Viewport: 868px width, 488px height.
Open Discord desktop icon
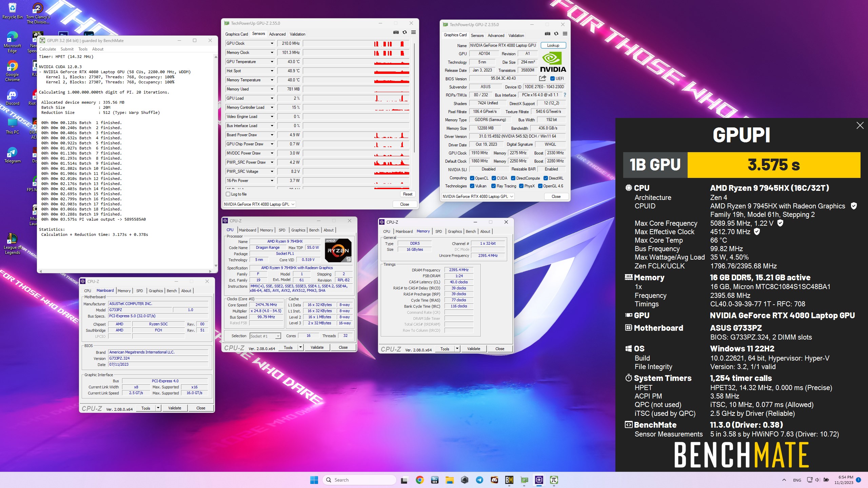point(13,97)
